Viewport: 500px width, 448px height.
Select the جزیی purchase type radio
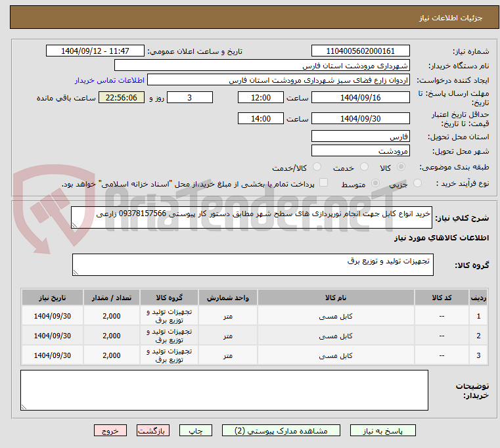point(417,183)
